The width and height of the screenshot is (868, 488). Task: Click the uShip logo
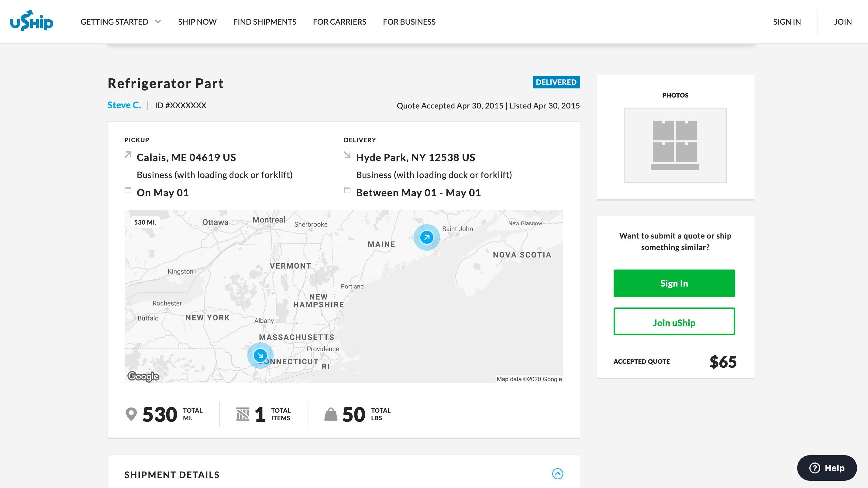(32, 21)
